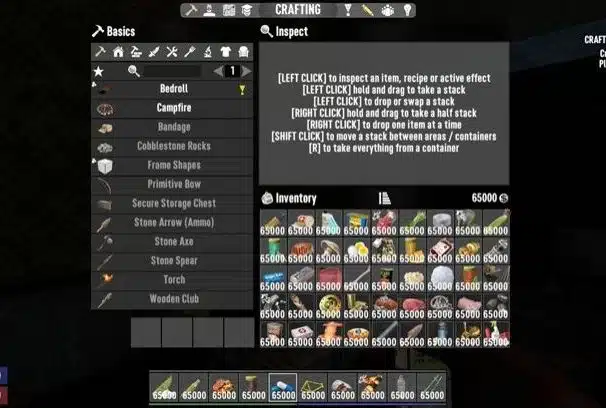Open the character window icon
The image size is (606, 409).
209,10
